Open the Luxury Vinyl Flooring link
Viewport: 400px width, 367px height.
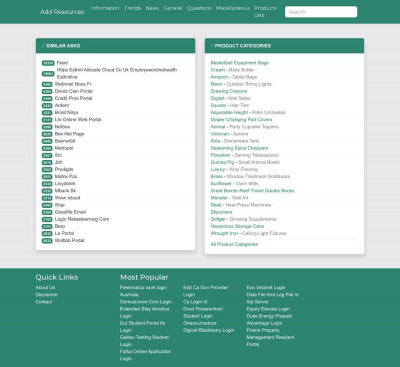click(234, 169)
